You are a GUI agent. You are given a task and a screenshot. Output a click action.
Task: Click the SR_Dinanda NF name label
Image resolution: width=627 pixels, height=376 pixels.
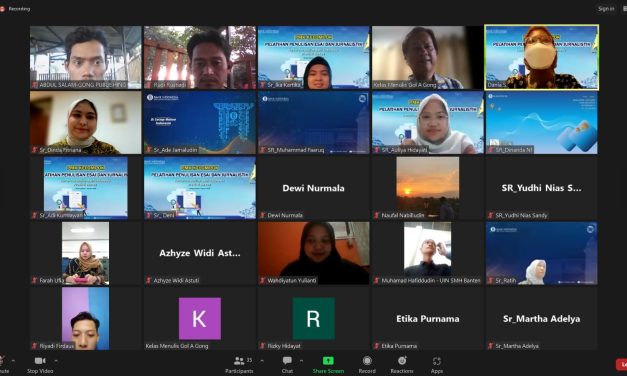(514, 150)
